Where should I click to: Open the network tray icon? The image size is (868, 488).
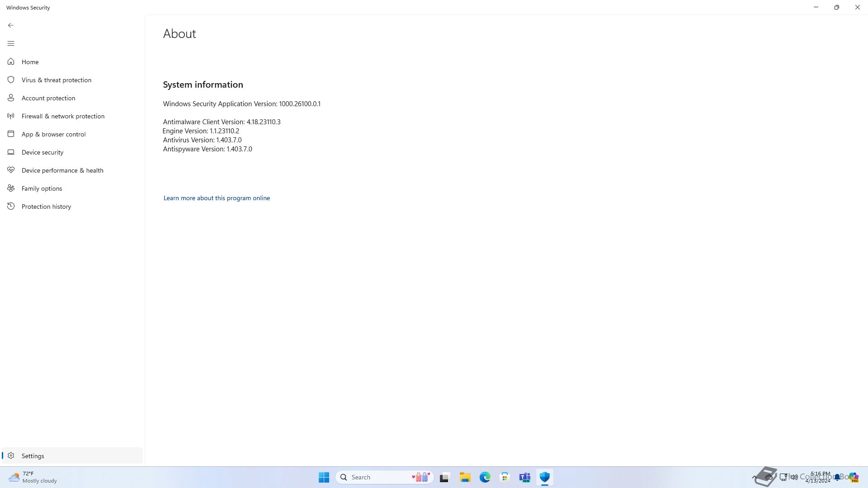[x=783, y=477]
